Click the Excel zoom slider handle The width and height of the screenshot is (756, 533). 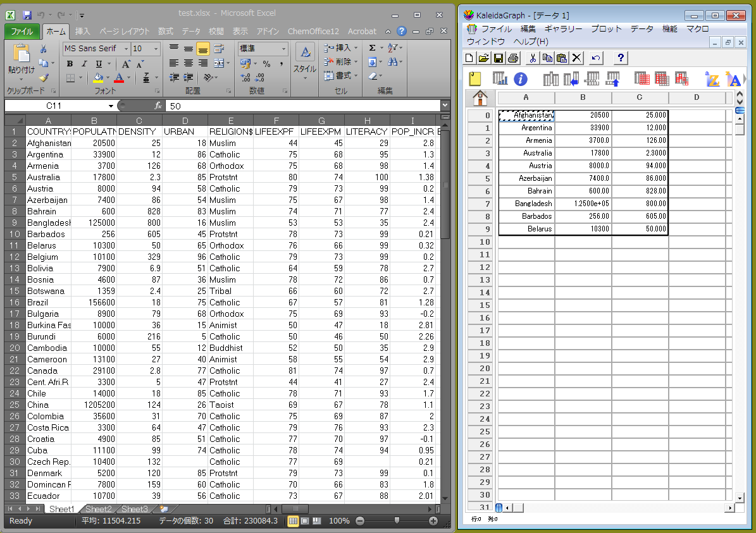click(x=396, y=520)
